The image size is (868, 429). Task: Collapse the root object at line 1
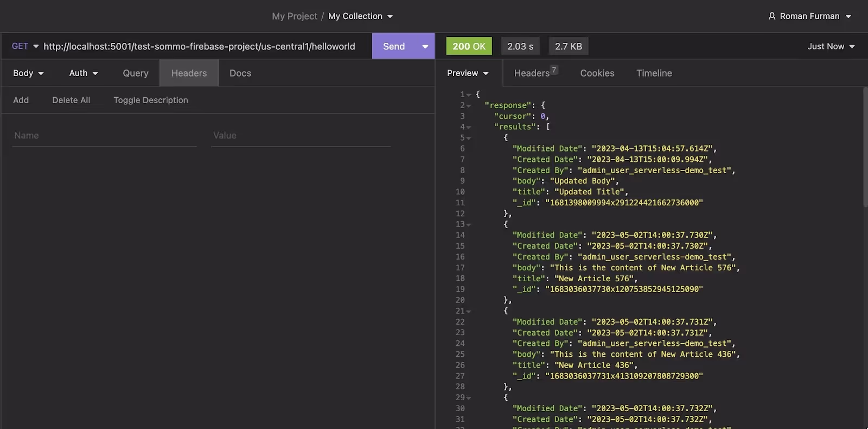click(469, 95)
